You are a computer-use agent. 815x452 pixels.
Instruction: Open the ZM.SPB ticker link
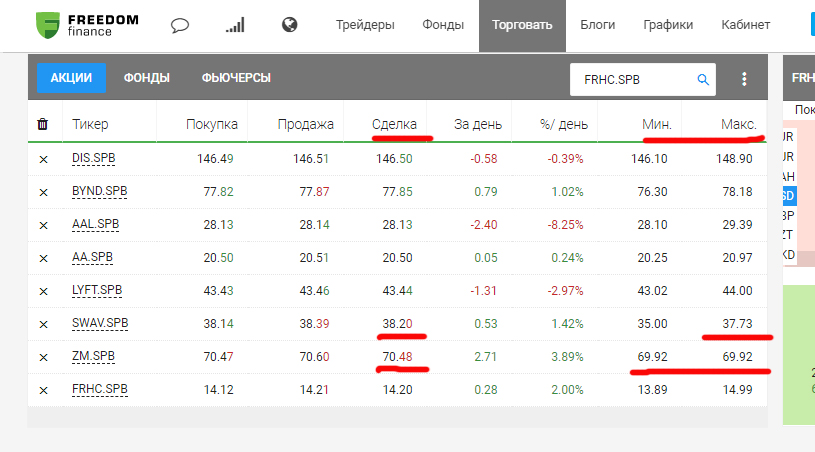click(x=93, y=356)
